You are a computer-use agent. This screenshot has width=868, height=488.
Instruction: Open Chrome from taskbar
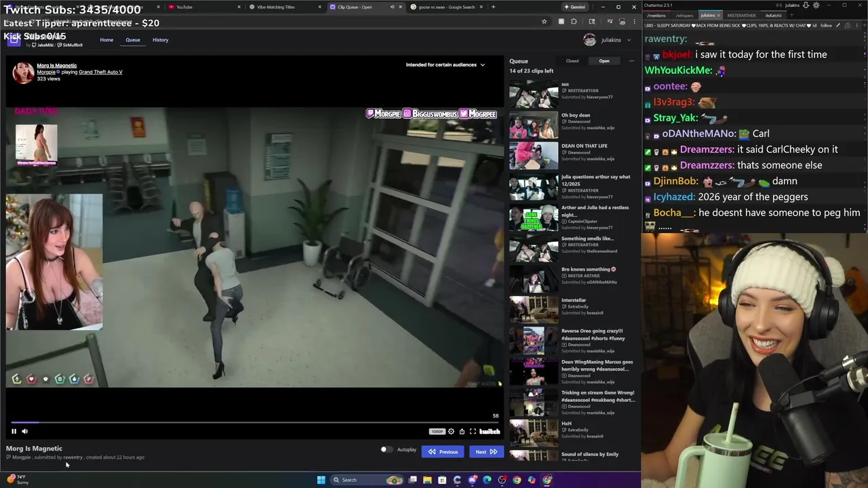point(517,480)
